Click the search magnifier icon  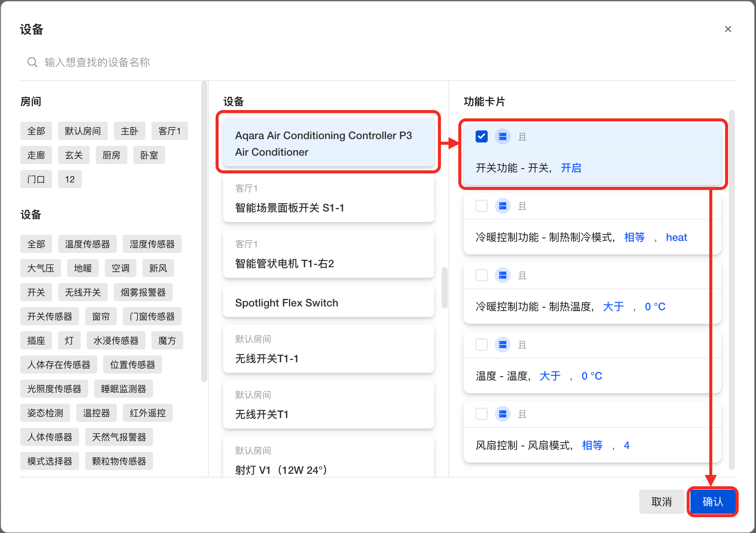32,62
